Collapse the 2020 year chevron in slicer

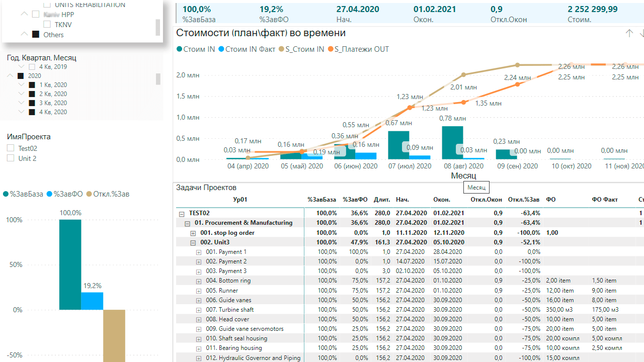tap(10, 76)
